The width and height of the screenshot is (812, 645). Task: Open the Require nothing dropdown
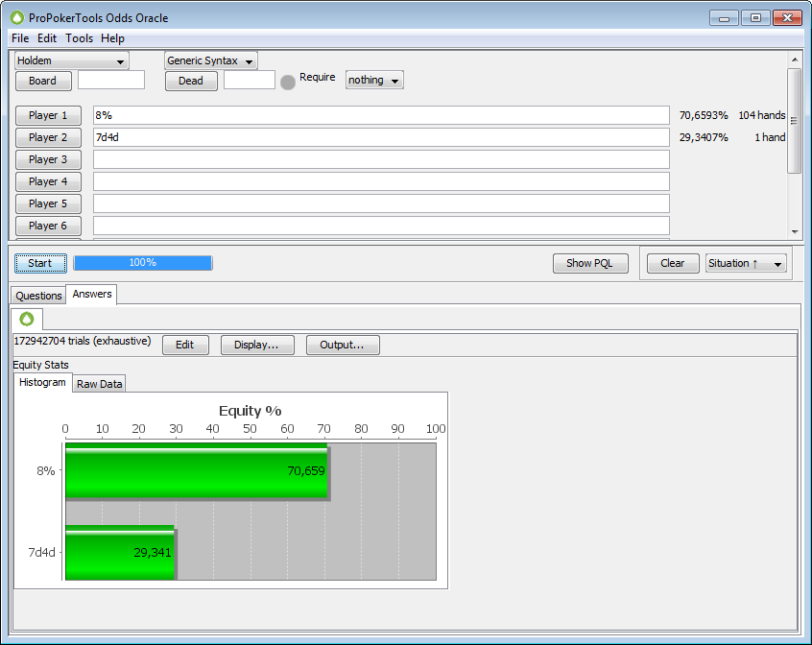tap(374, 80)
